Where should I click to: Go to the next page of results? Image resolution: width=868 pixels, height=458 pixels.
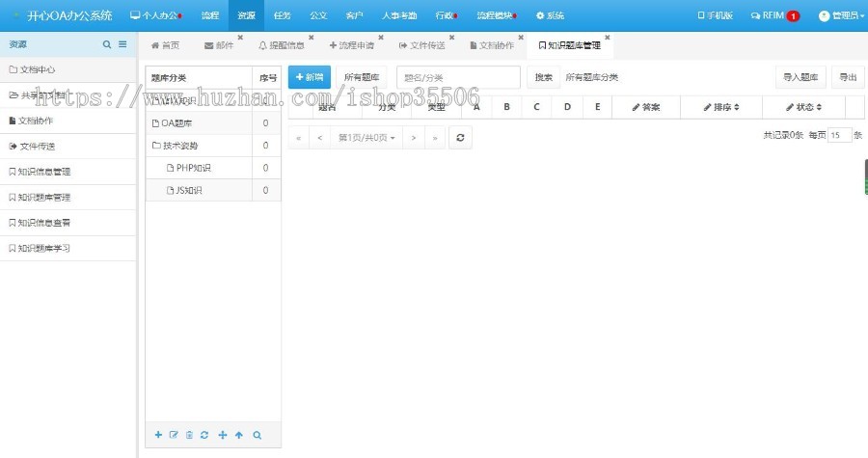click(x=414, y=138)
